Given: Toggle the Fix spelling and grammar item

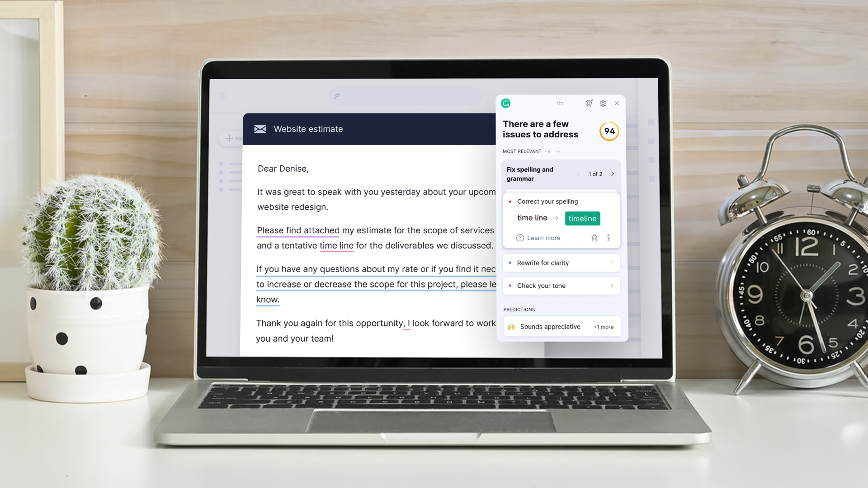Looking at the screenshot, I should [530, 174].
